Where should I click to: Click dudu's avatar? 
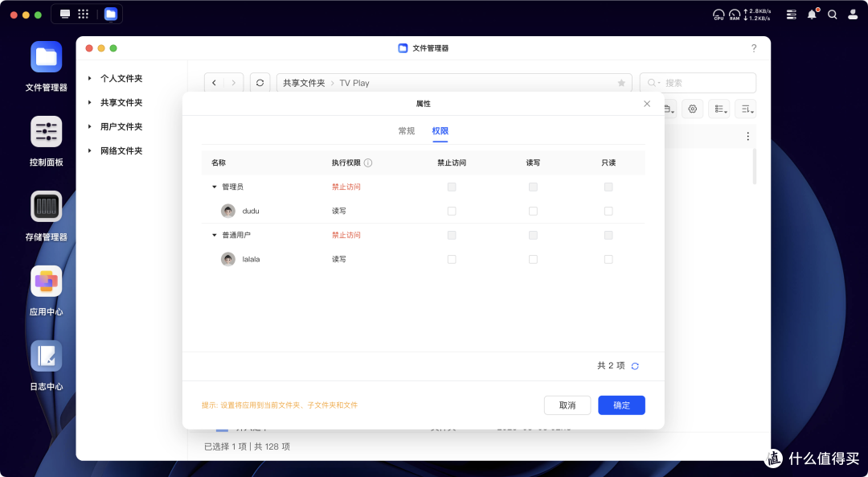[x=228, y=211]
